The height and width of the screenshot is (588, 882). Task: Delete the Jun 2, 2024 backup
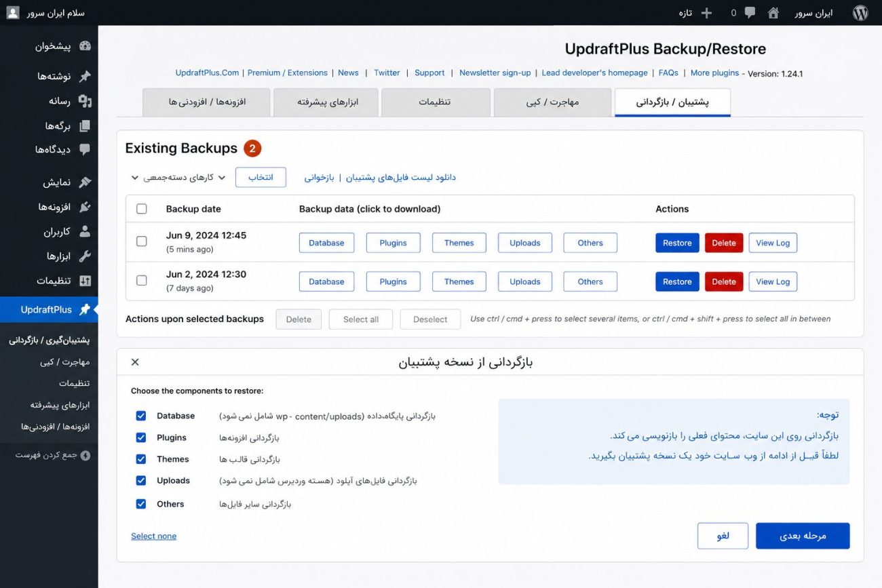[724, 281]
